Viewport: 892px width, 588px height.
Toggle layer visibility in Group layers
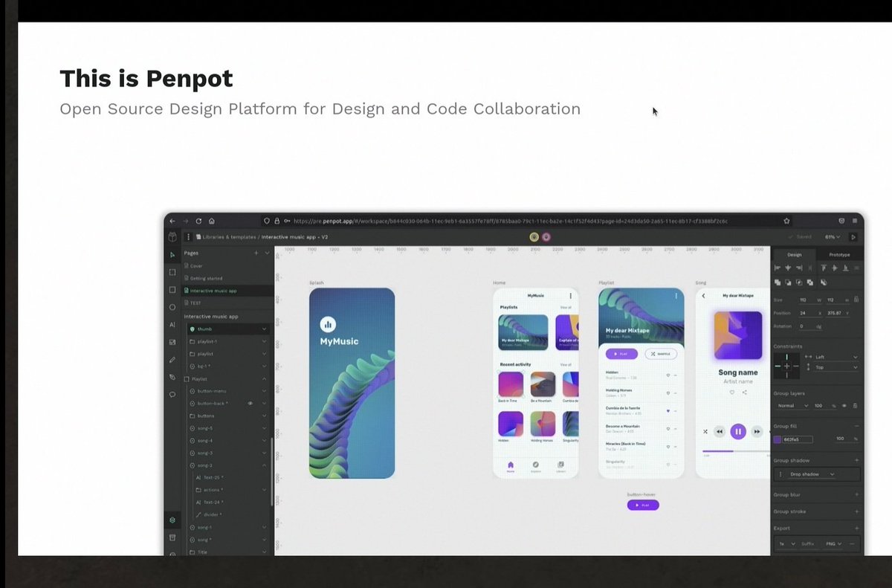pos(844,406)
